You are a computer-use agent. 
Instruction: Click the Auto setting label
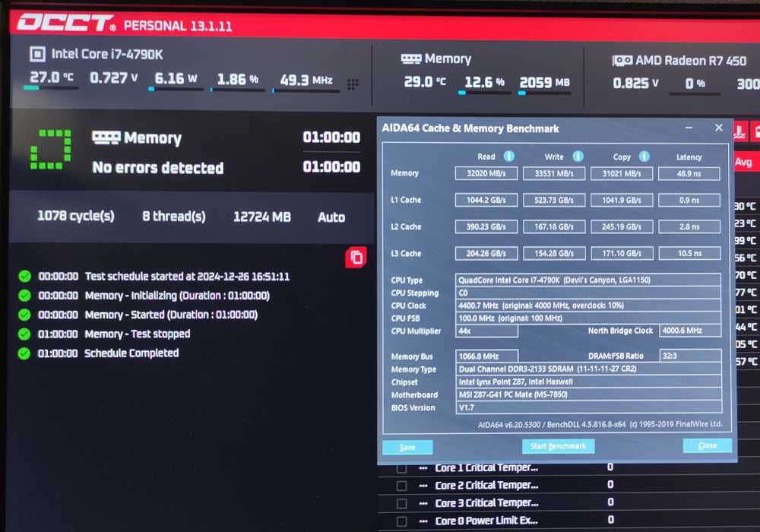click(331, 217)
